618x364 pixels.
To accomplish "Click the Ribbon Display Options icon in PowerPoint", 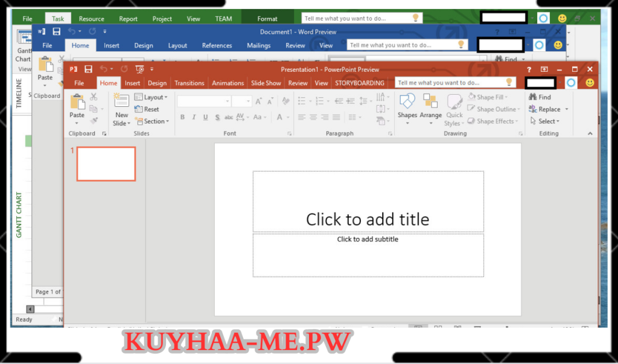I will [544, 69].
